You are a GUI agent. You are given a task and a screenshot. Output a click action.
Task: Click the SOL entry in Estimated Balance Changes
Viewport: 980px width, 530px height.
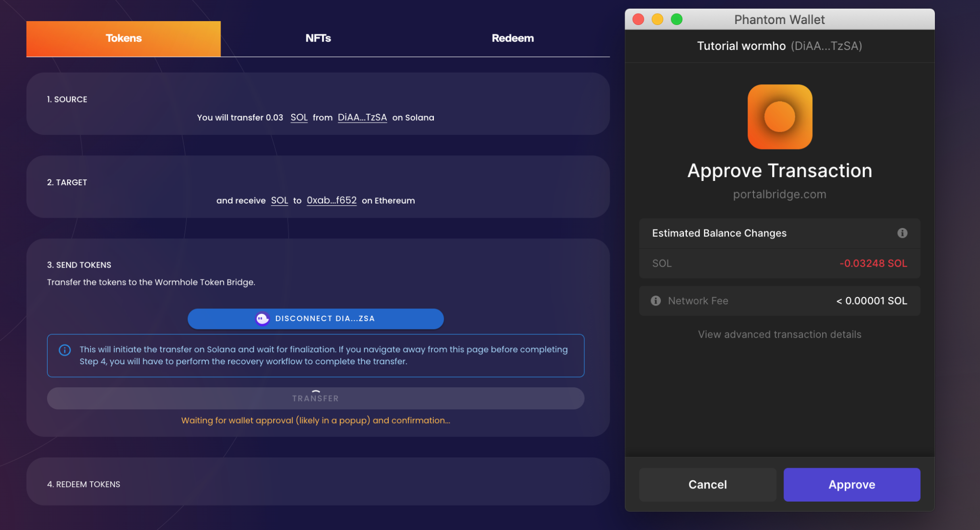pyautogui.click(x=662, y=263)
